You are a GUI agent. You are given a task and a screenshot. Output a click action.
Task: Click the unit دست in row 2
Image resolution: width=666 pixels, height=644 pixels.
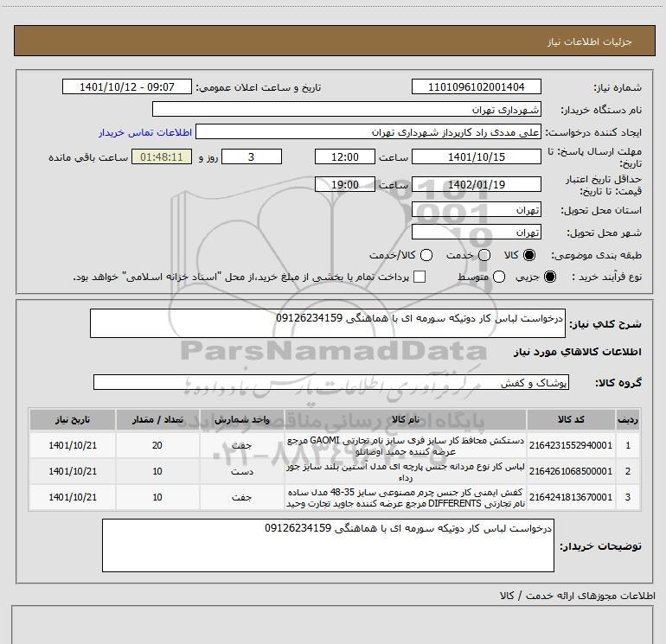tap(241, 472)
